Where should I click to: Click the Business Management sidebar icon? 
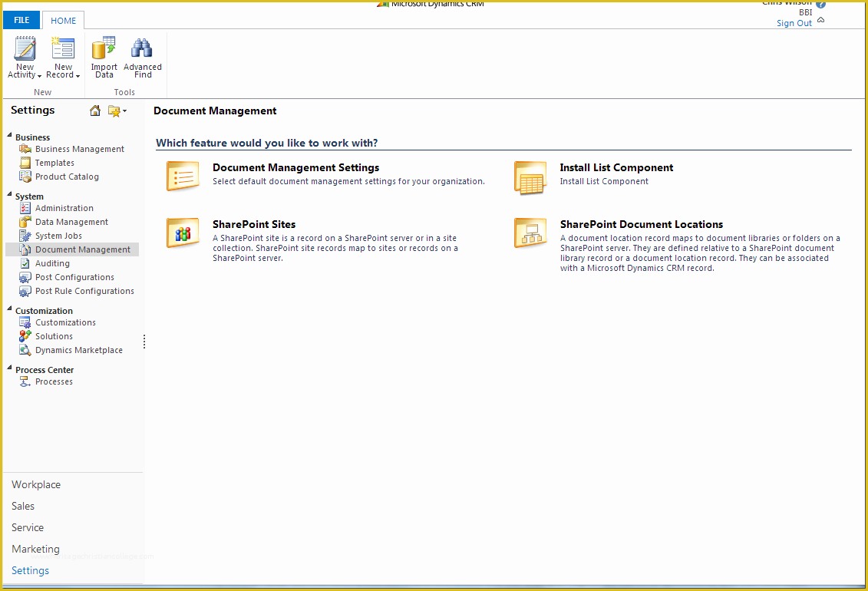point(25,149)
